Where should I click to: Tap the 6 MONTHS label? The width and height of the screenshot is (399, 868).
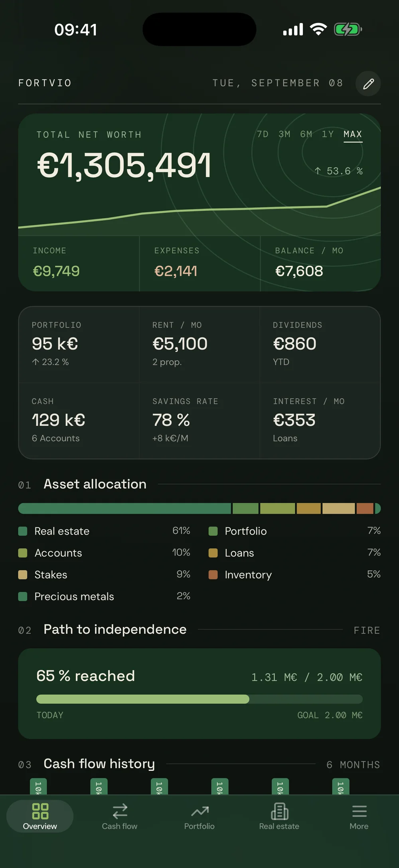tap(353, 765)
